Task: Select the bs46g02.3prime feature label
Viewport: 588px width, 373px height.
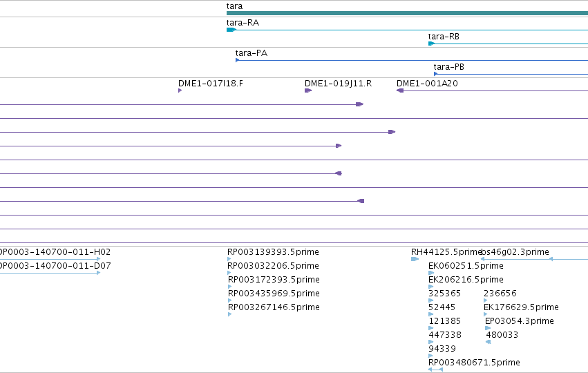Action: pos(515,252)
